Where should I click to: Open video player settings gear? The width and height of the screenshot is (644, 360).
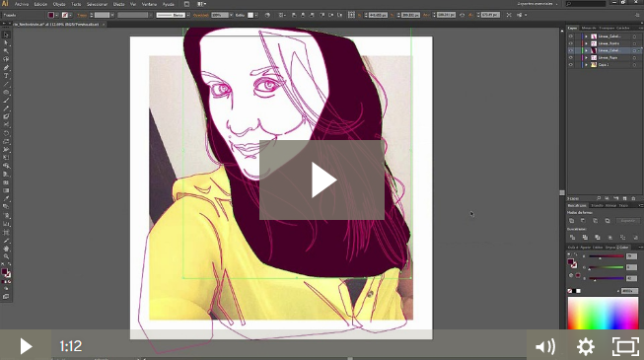(586, 347)
